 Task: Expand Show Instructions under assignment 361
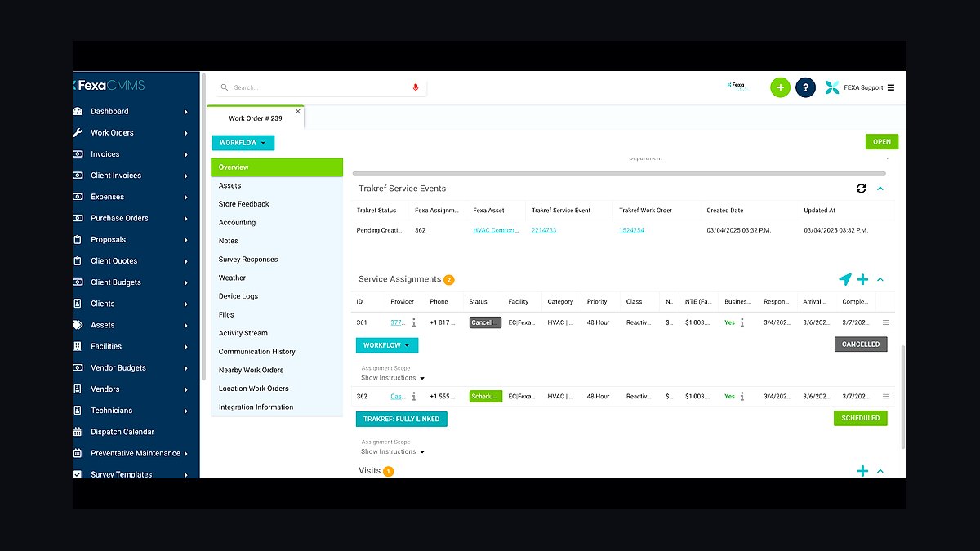[393, 378]
